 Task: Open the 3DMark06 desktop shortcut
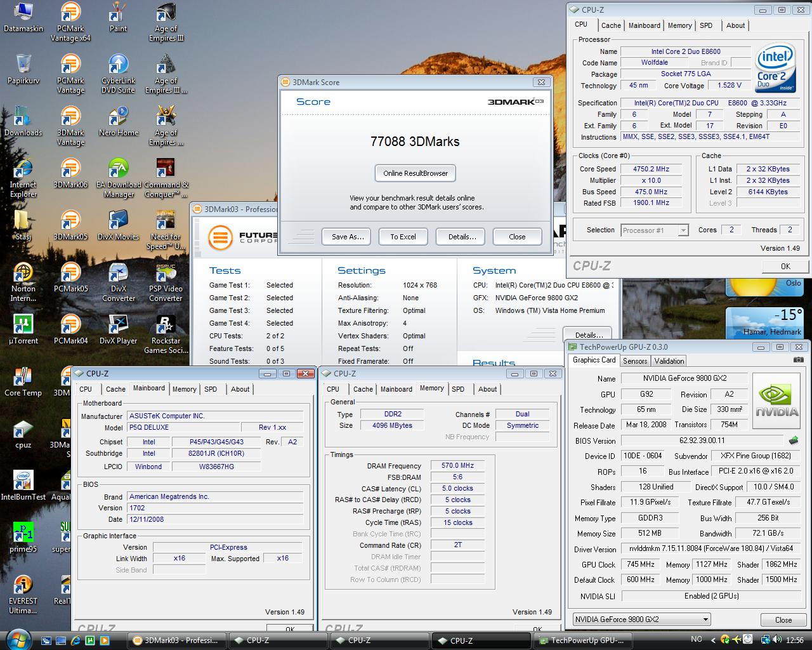pos(70,174)
